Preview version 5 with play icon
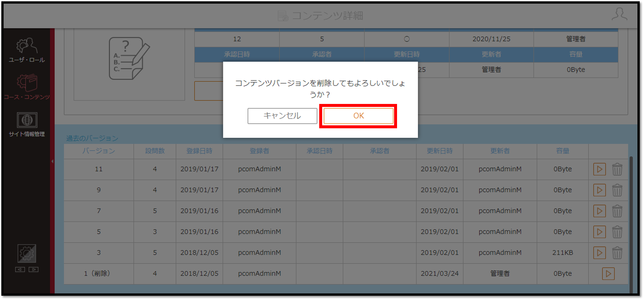The image size is (644, 300). pyautogui.click(x=599, y=232)
